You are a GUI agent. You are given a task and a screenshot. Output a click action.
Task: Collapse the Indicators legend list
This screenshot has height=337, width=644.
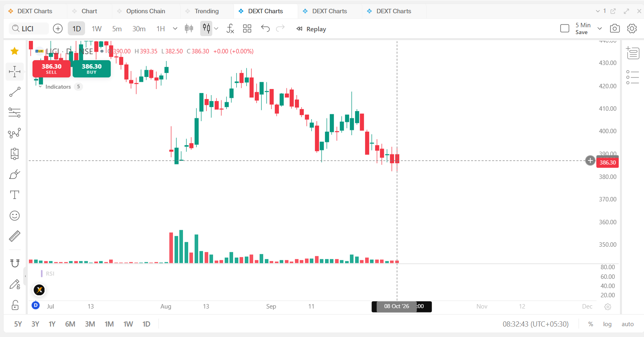40,87
